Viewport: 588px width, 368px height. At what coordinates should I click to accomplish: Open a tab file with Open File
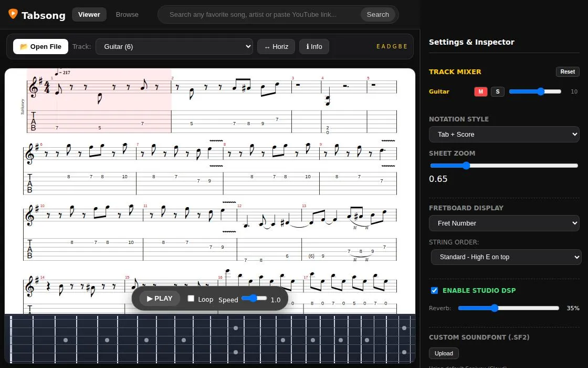point(40,47)
